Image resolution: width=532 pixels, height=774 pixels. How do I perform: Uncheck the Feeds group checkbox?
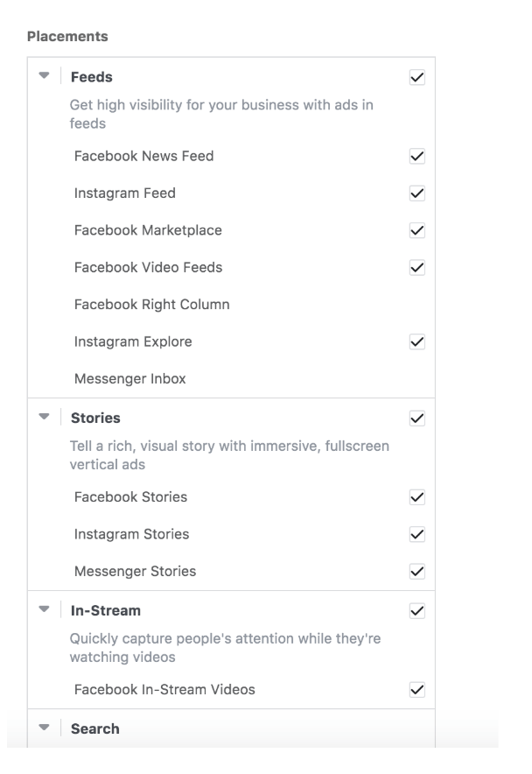416,78
